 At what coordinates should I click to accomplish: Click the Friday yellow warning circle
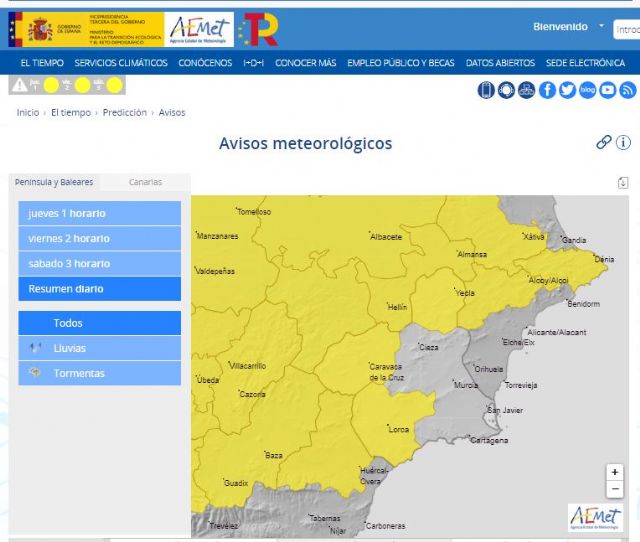pos(83,86)
